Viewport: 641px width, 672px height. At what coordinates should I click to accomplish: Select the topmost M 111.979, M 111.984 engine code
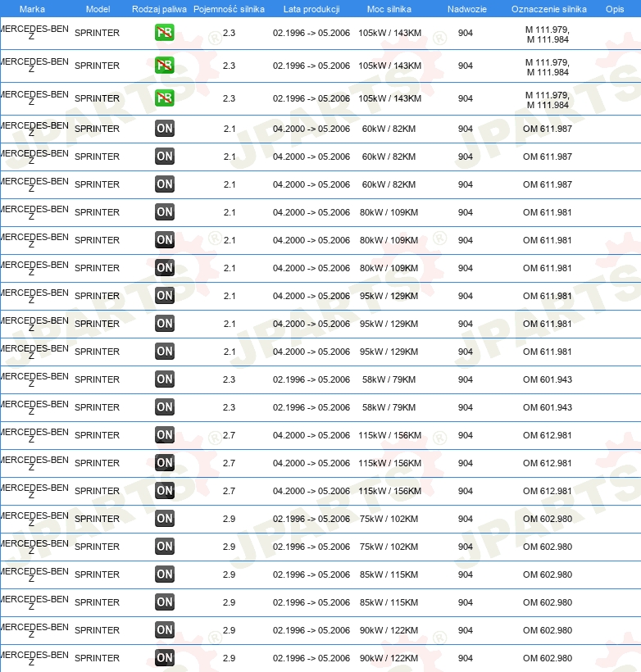548,34
